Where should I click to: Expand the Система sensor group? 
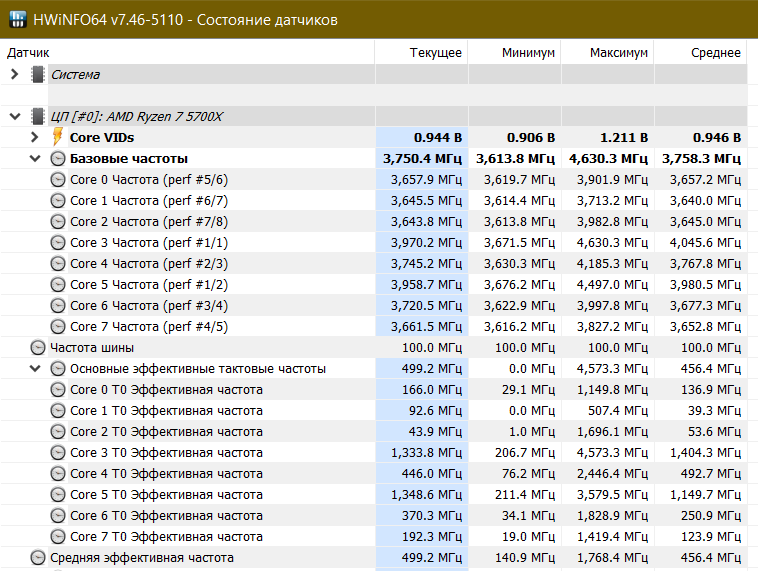(15, 74)
